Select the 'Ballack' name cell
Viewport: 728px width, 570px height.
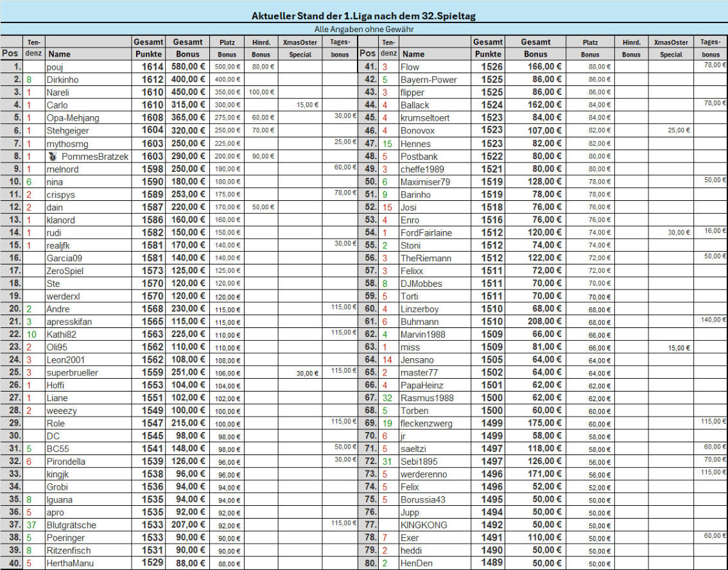pos(435,105)
